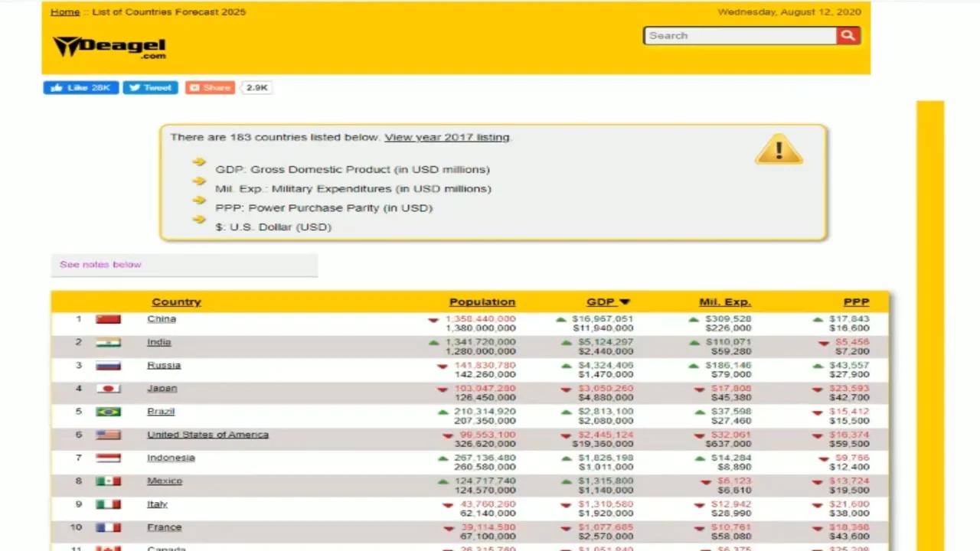Click the Brazil flag icon
This screenshot has height=551, width=980.
coord(108,412)
